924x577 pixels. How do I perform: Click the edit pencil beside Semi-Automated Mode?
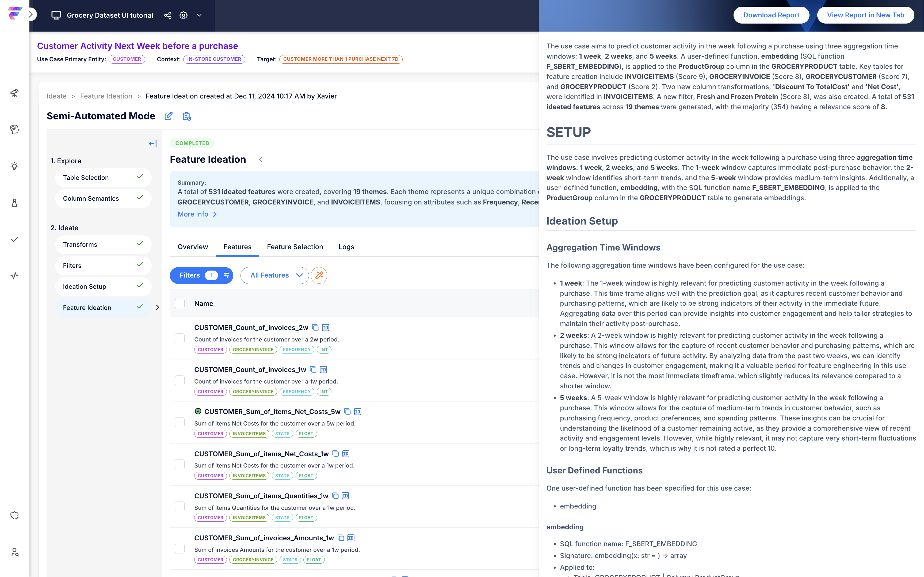tap(168, 116)
